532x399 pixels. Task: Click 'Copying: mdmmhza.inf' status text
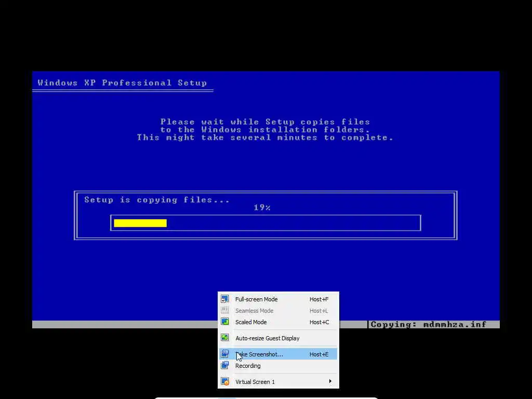428,324
